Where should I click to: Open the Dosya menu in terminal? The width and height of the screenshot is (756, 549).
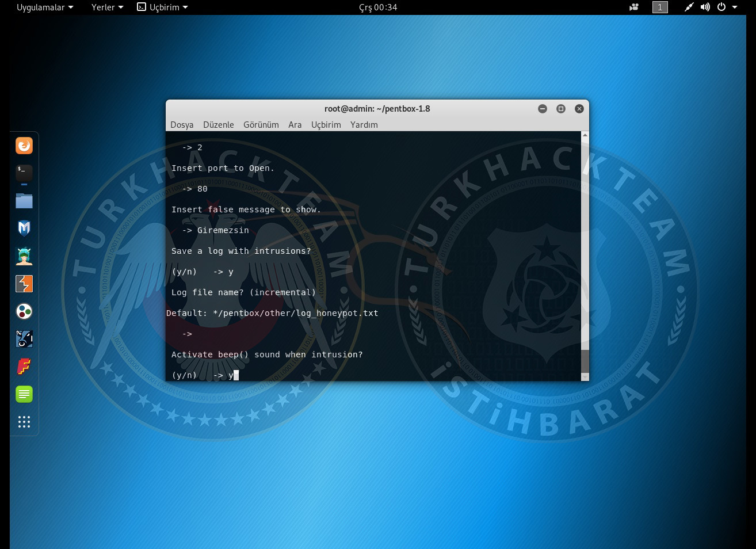pos(182,125)
